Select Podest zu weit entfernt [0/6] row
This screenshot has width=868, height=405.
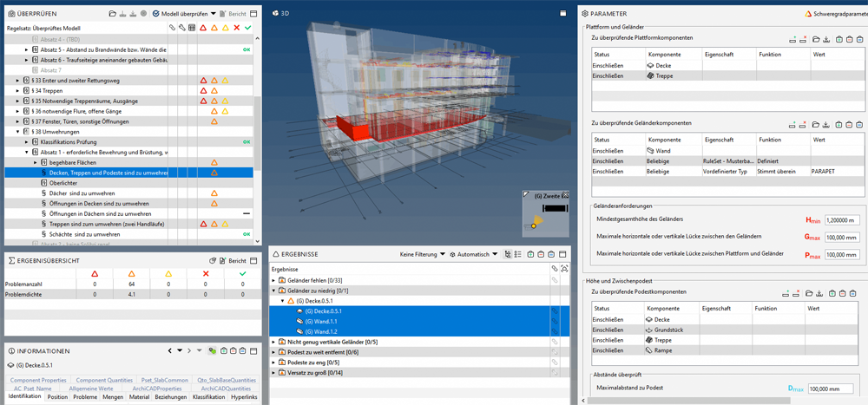click(418, 352)
